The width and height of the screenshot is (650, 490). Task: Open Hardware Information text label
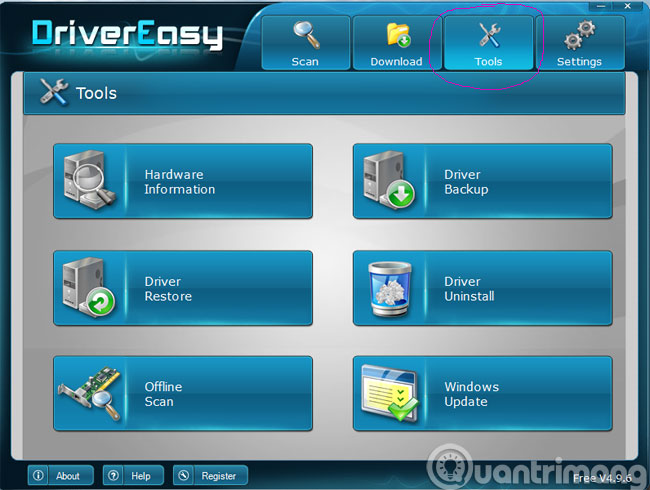pos(179,182)
